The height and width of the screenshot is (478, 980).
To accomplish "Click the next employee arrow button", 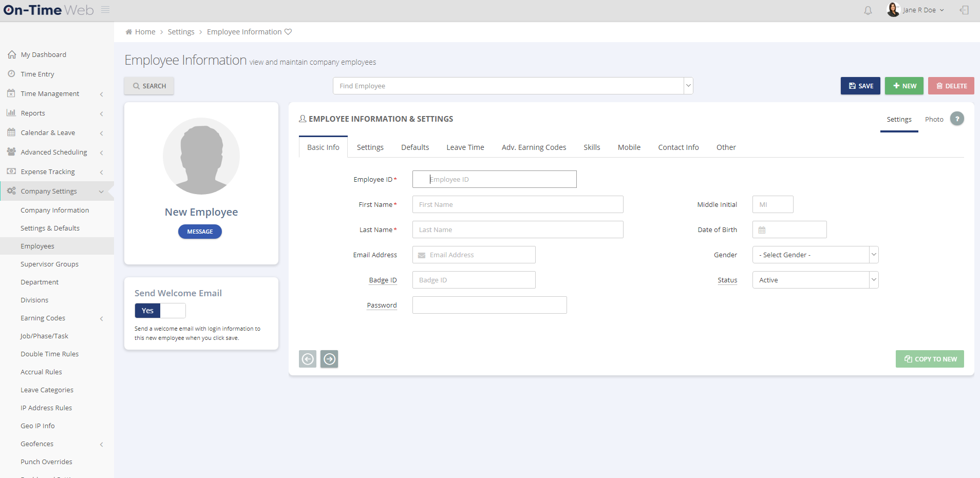I will [x=329, y=359].
